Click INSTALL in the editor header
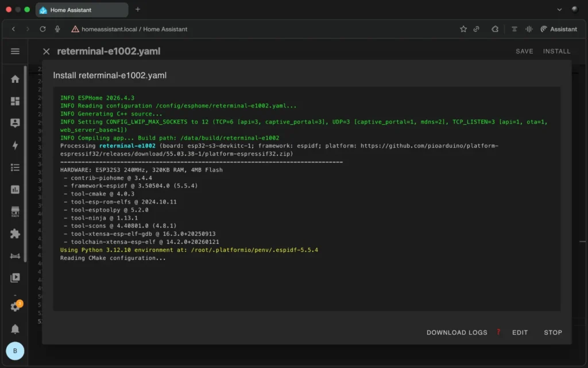This screenshot has width=588, height=368. point(556,51)
